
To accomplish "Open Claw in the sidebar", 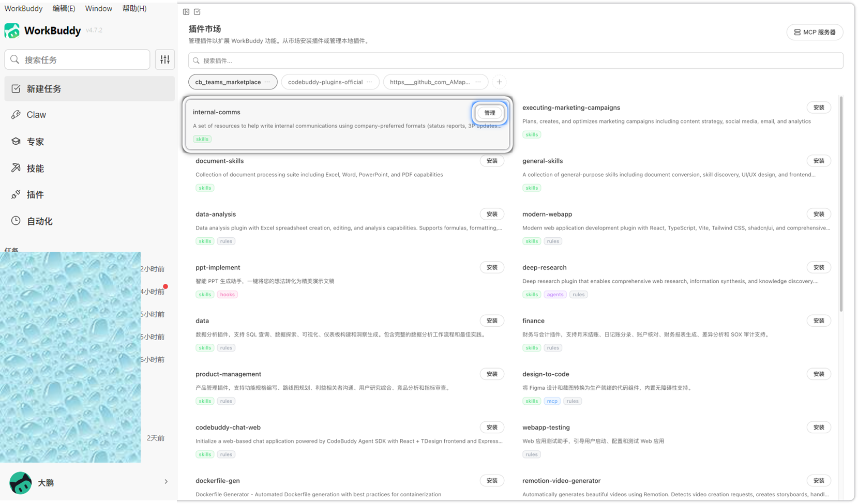I will click(x=89, y=115).
